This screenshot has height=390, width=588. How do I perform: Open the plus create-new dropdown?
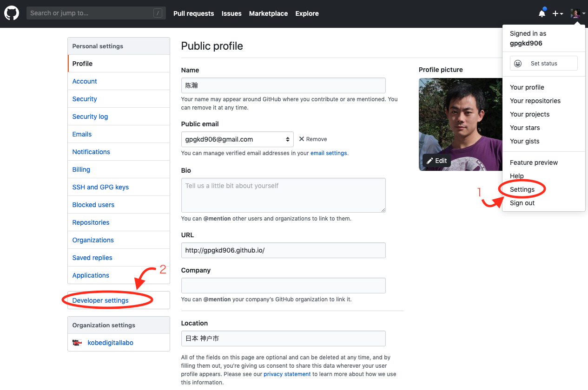click(558, 13)
